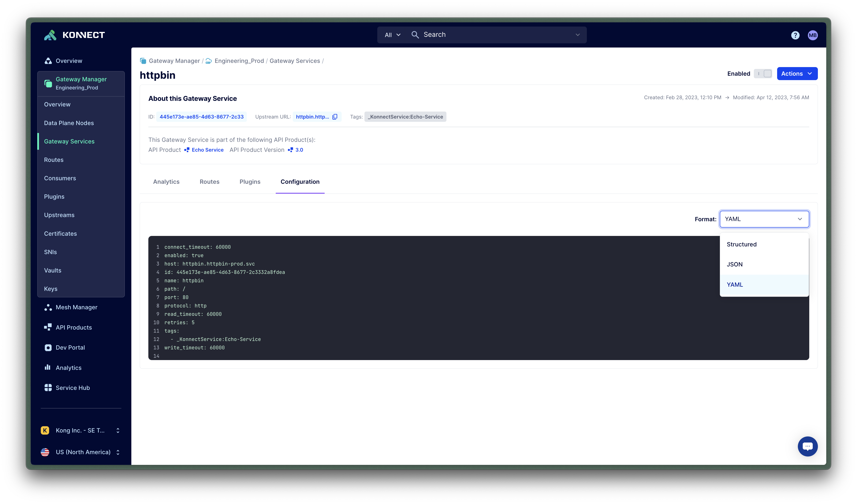Viewport: 857px width, 504px height.
Task: Click the US flag region icon
Action: pyautogui.click(x=45, y=452)
